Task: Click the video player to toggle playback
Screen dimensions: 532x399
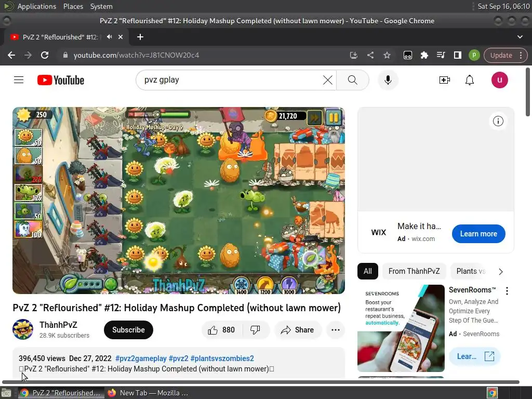Action: click(x=179, y=201)
